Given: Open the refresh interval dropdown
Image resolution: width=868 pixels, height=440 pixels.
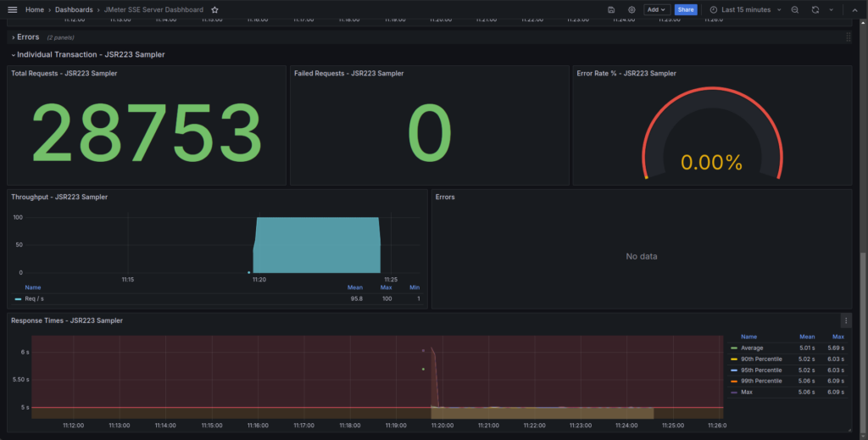Looking at the screenshot, I should pos(831,10).
